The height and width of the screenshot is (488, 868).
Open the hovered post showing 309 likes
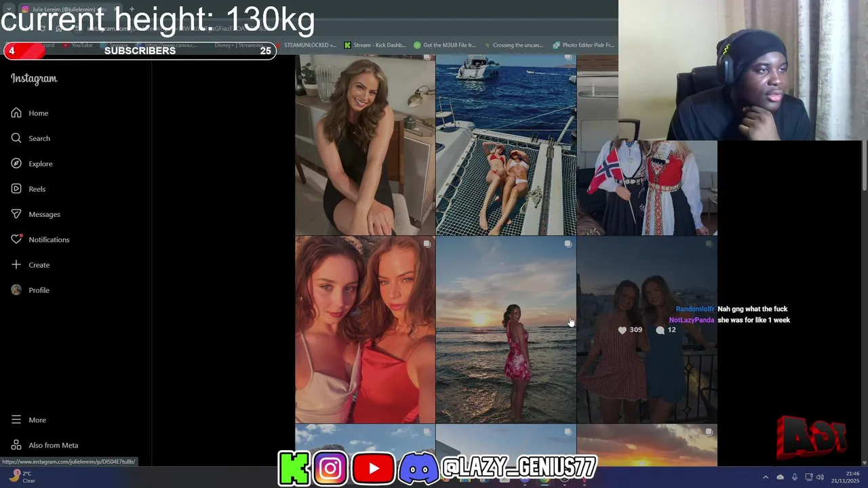tap(647, 330)
